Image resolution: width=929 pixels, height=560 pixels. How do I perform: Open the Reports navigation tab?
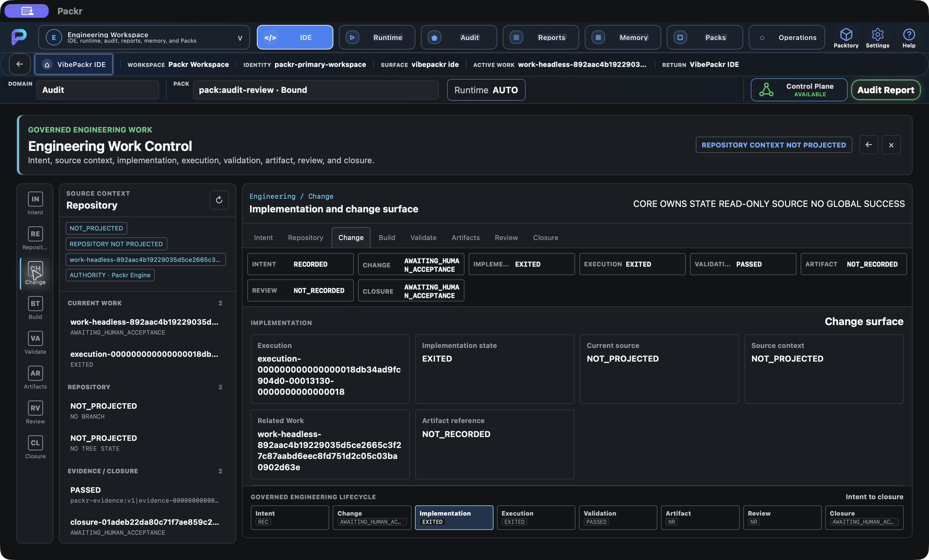pyautogui.click(x=541, y=37)
